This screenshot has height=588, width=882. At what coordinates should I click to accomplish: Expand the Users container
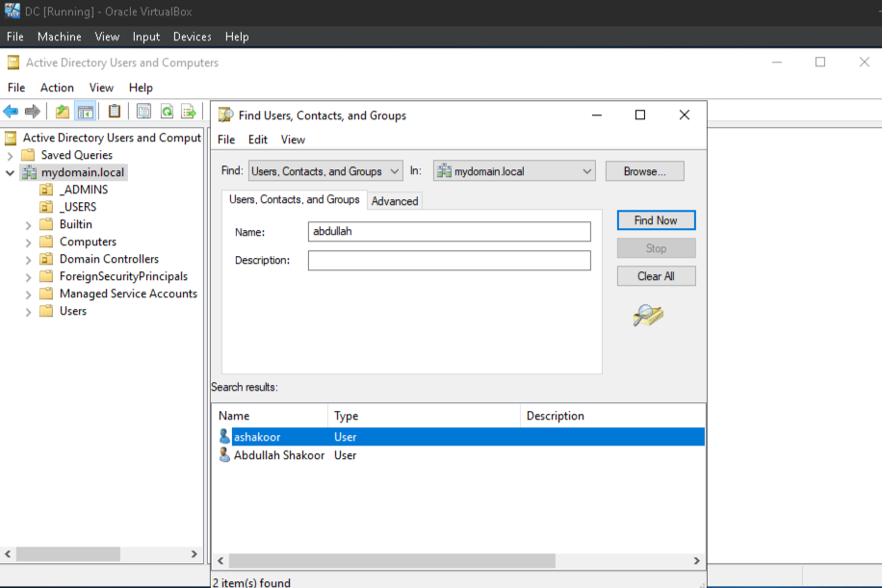(28, 312)
